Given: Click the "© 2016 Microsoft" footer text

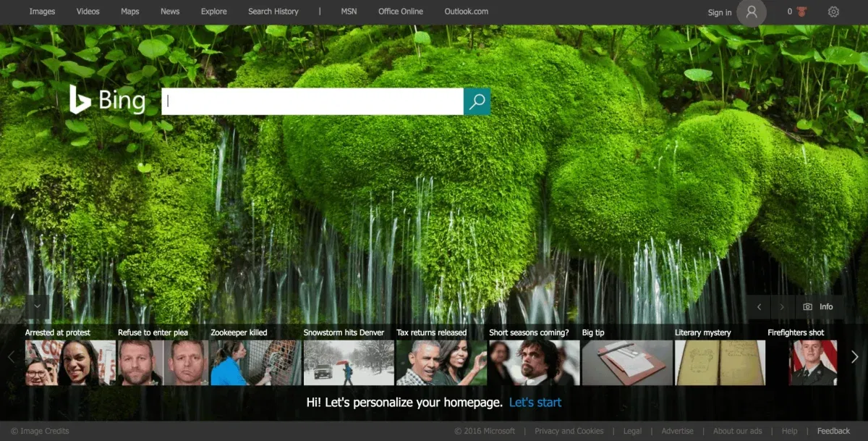Looking at the screenshot, I should 485,431.
